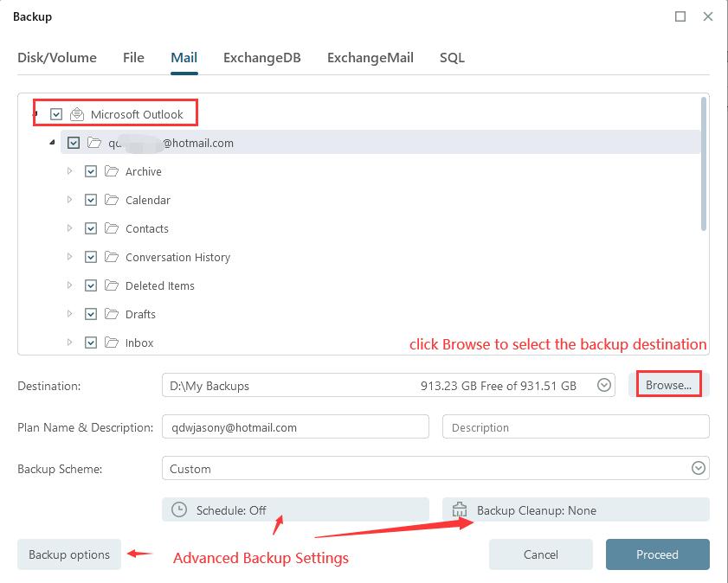Click the Archive folder icon
The height and width of the screenshot is (583, 728).
click(x=112, y=171)
